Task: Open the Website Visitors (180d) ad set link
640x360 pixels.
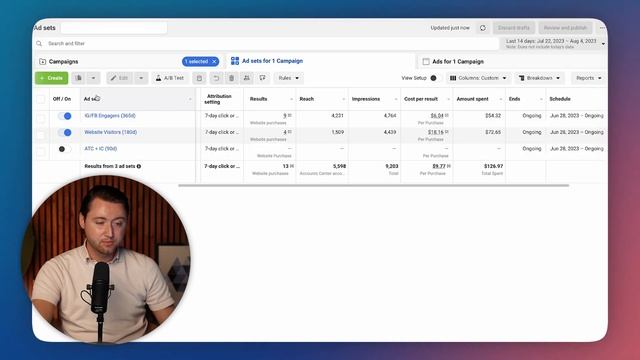Action: 111,132
